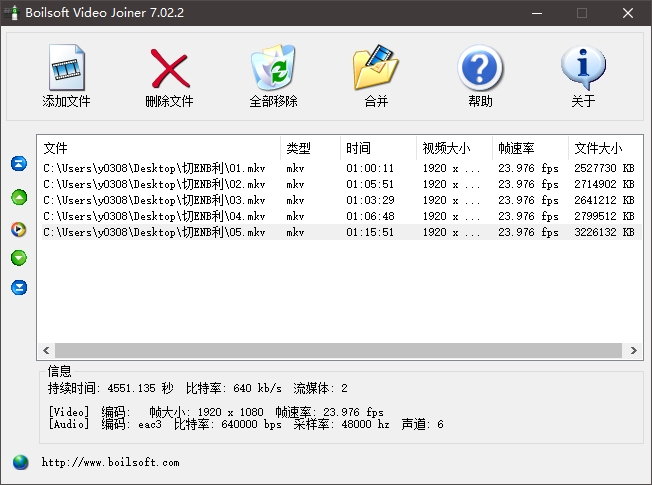652x485 pixels.
Task: Click 声道: 6 text
Action: 422,424
